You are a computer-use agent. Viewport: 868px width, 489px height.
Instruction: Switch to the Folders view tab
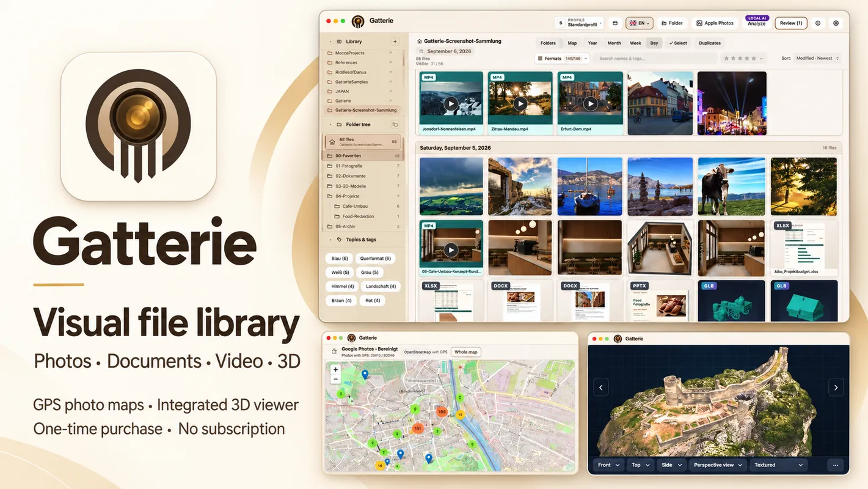tap(548, 43)
